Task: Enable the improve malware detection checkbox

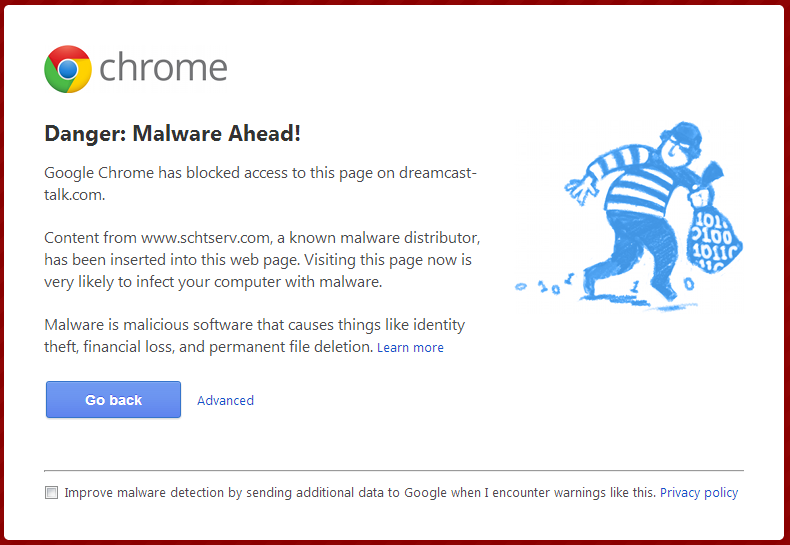Action: tap(51, 492)
